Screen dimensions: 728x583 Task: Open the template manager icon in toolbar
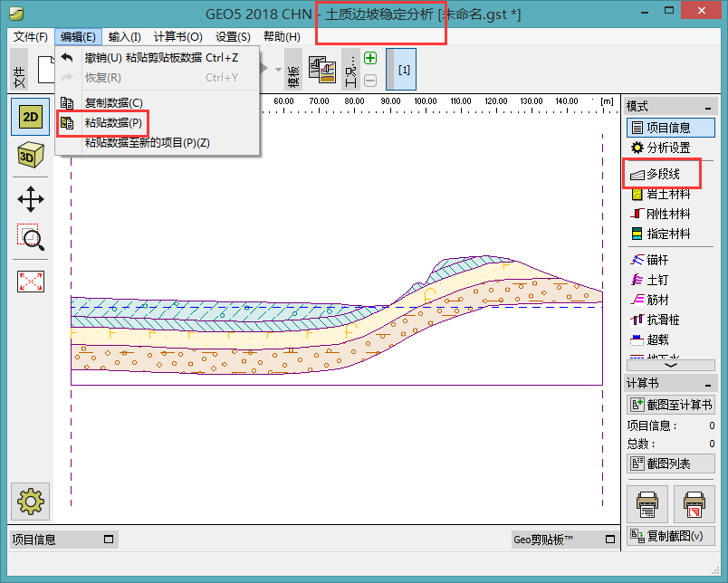[321, 70]
